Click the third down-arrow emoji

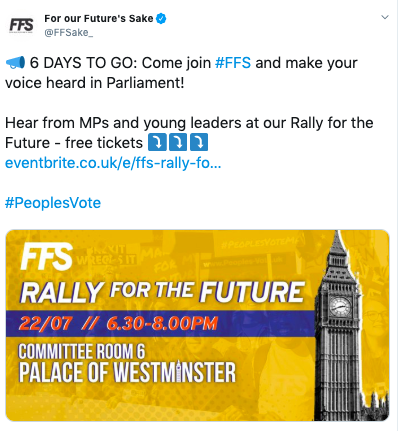point(199,142)
